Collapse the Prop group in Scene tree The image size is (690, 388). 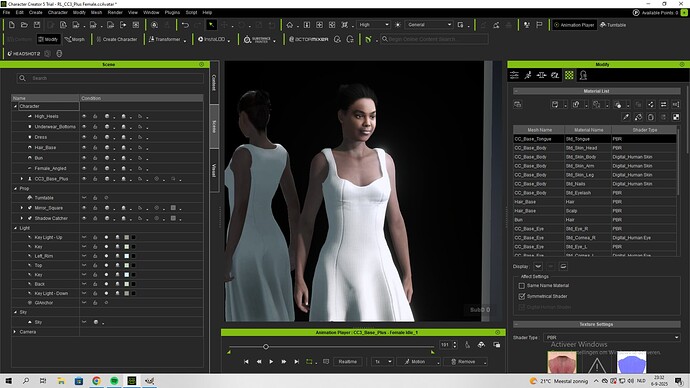pyautogui.click(x=15, y=188)
